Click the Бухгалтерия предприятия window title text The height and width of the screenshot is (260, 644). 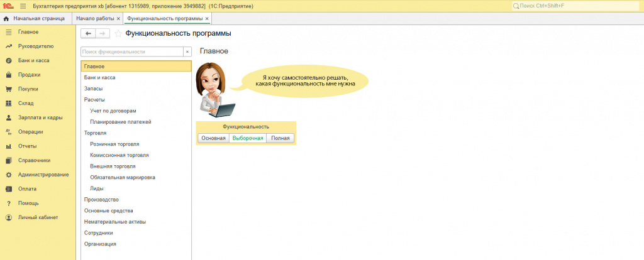[143, 6]
